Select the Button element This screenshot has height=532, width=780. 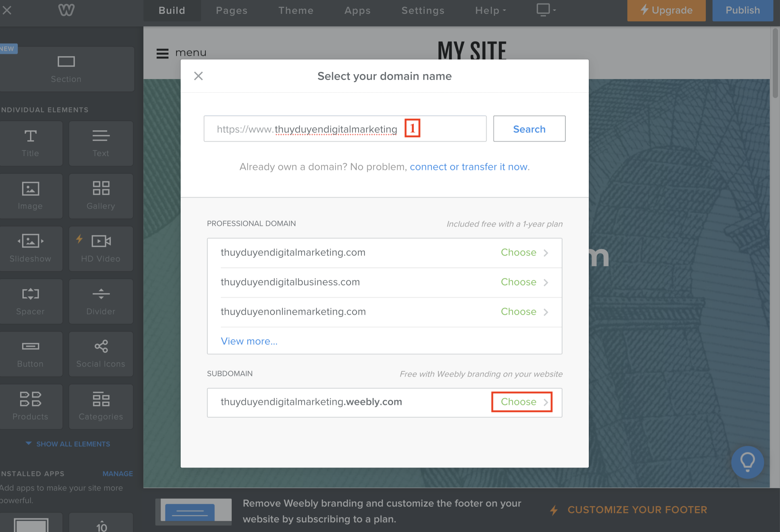click(x=31, y=354)
